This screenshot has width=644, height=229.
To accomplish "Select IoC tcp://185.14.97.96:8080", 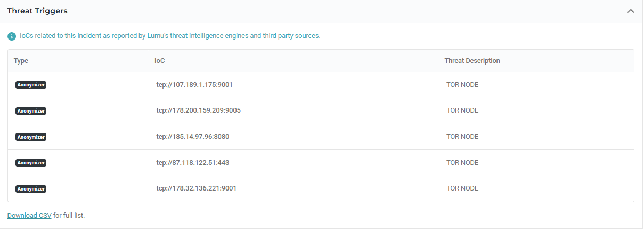I will (192, 137).
